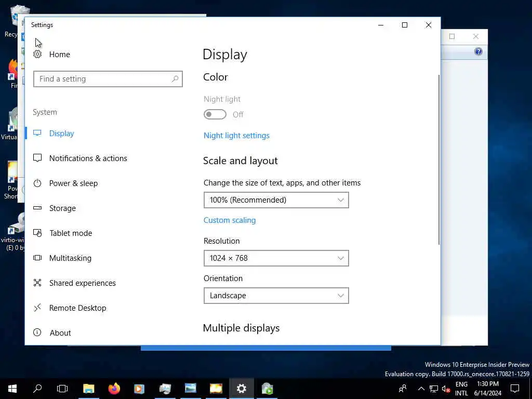Click the Power & sleep icon

37,183
